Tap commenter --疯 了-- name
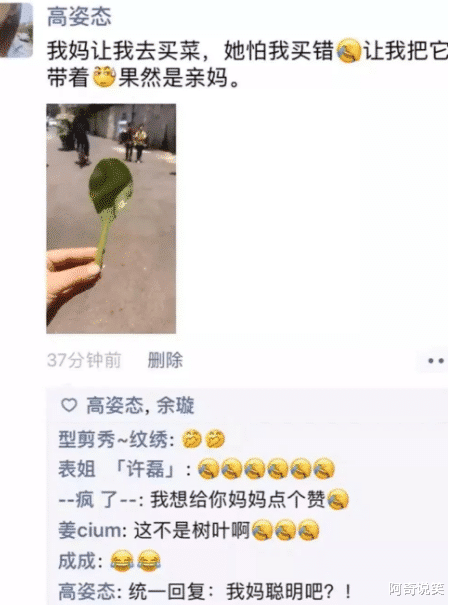The image size is (452, 605). (98, 500)
